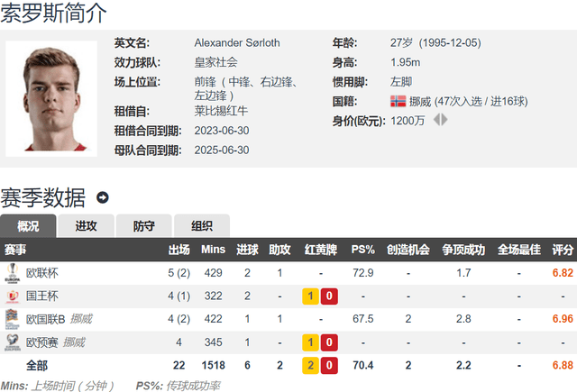Open the 国王杯 competition link
The height and width of the screenshot is (392, 577).
coord(42,296)
